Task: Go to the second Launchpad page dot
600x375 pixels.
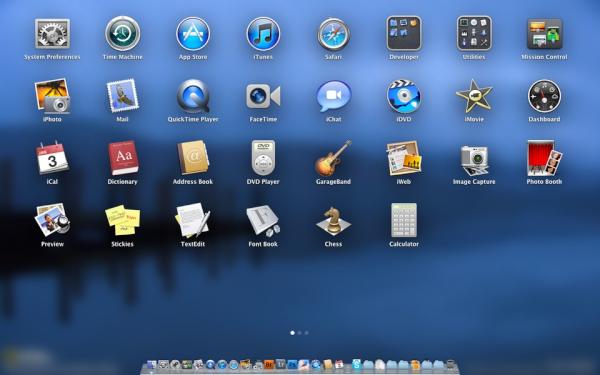Action: click(x=300, y=333)
